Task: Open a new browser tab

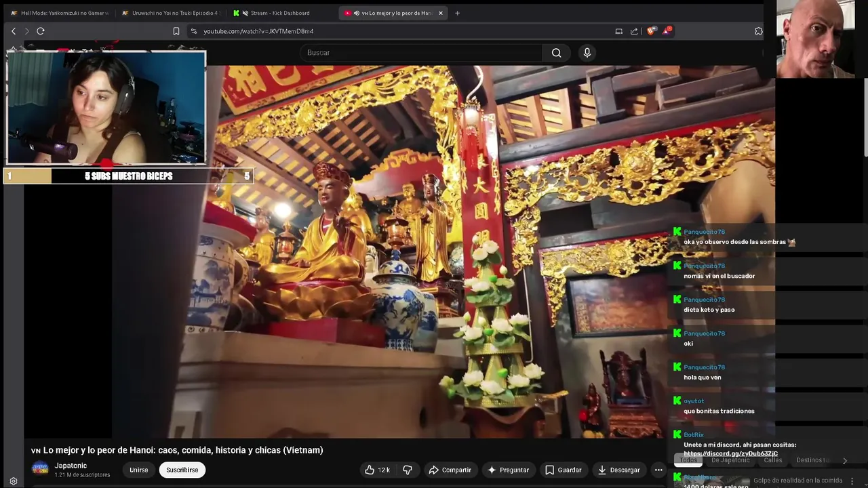Action: (x=457, y=13)
